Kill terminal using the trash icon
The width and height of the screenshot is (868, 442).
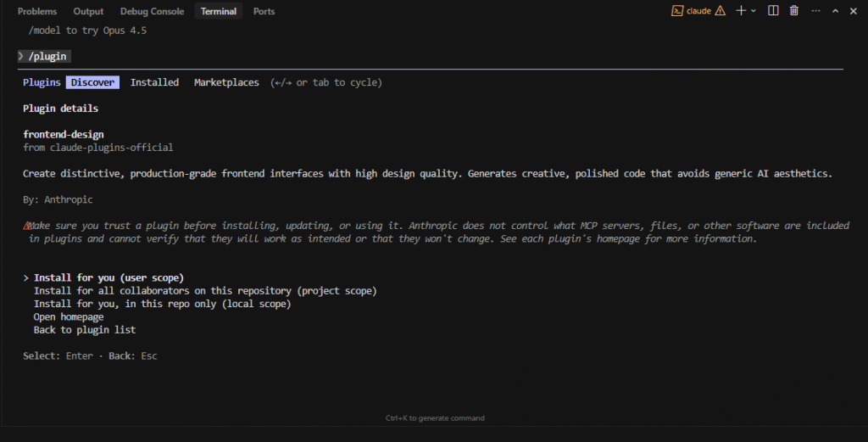coord(794,11)
